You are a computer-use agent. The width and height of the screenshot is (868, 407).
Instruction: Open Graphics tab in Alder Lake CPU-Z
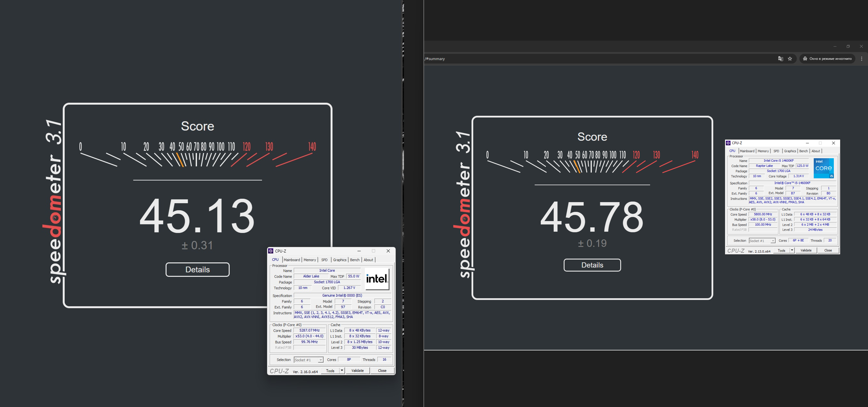339,260
